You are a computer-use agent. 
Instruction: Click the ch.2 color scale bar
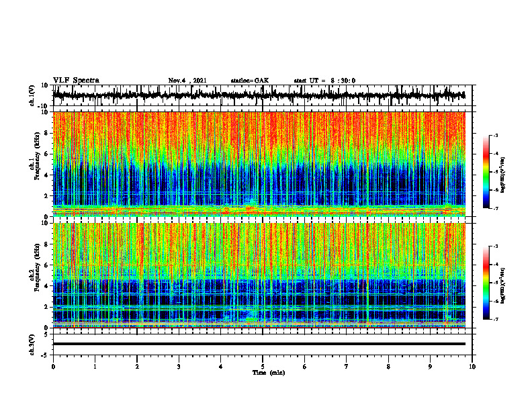click(486, 283)
